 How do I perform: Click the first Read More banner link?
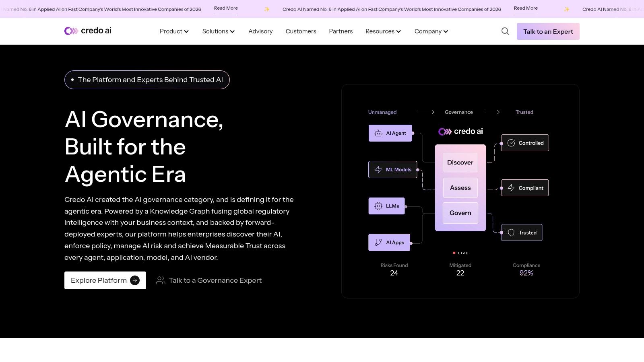point(226,8)
